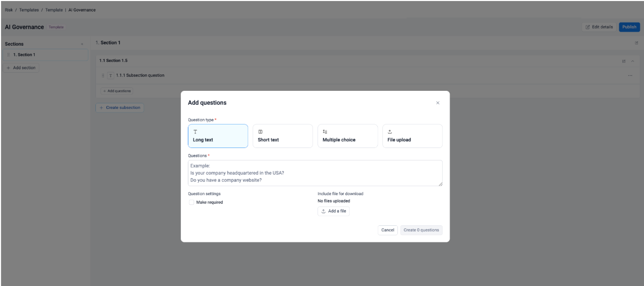644x286 pixels.
Task: Collapse the 1.1 Section 1.5 subsection
Action: click(632, 61)
